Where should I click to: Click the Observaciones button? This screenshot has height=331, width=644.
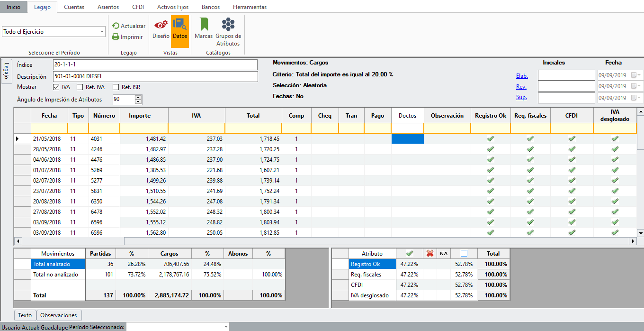59,315
